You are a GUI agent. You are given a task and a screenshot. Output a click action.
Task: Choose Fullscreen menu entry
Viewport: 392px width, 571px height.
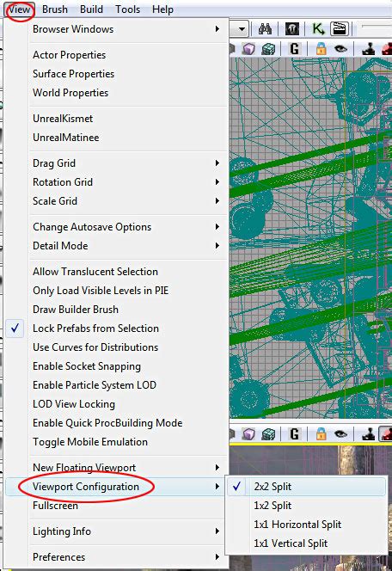(x=116, y=506)
